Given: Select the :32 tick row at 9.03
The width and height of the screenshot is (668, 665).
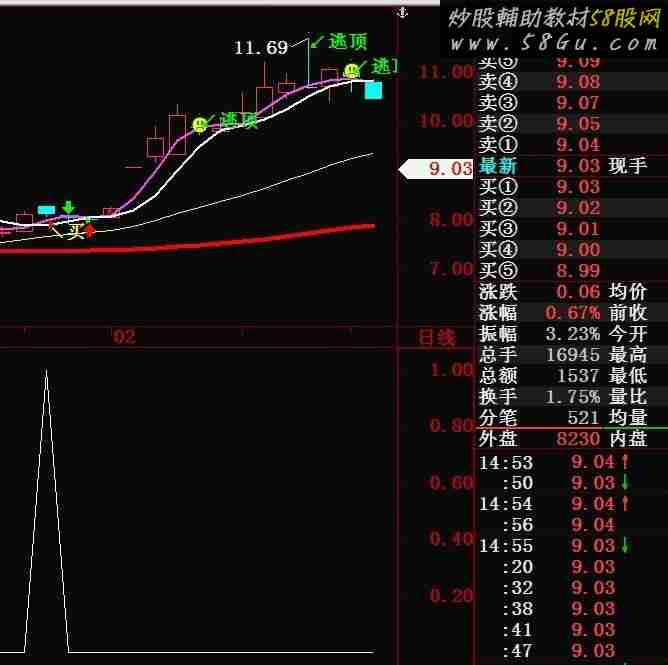Looking at the screenshot, I should tap(571, 587).
